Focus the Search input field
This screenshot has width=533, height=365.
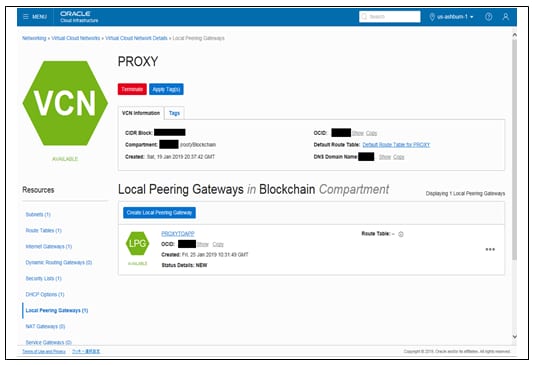point(390,16)
